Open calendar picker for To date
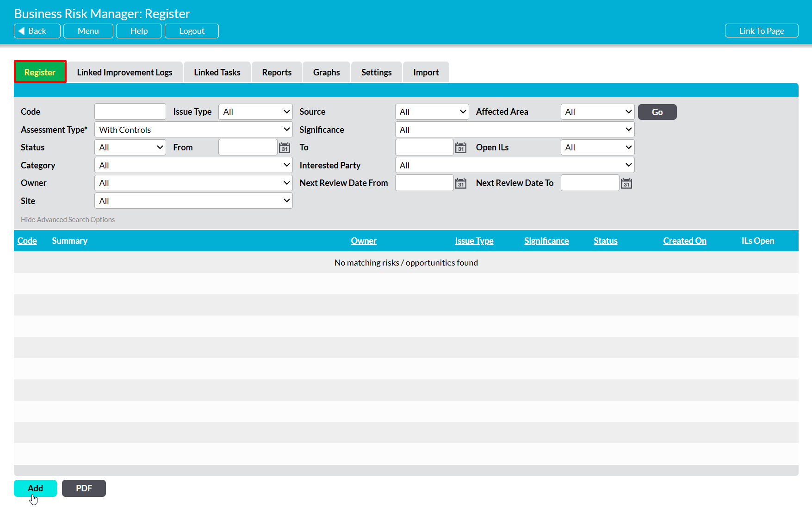This screenshot has width=812, height=514. coord(461,148)
